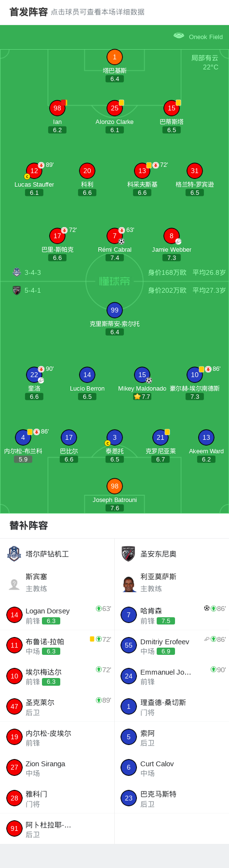Click 圣安东尼奥 team crest in substitutes
Viewport: 229px width, 868px height.
coord(128,554)
